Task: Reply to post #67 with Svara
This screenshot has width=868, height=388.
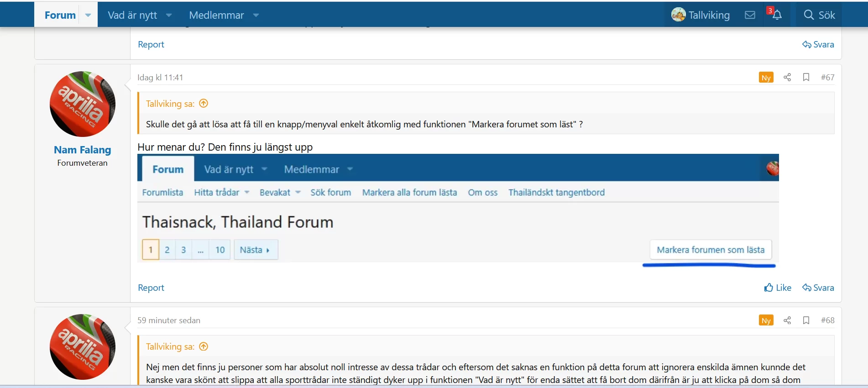Action: click(818, 288)
